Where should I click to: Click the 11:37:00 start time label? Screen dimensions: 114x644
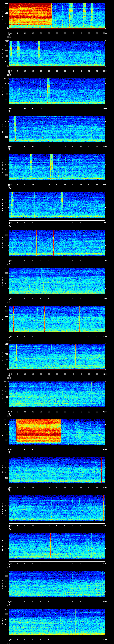click(x=9, y=260)
